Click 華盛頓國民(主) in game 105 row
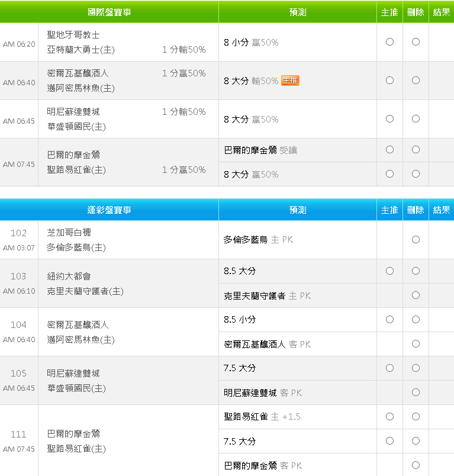454x476 pixels. pos(76,388)
